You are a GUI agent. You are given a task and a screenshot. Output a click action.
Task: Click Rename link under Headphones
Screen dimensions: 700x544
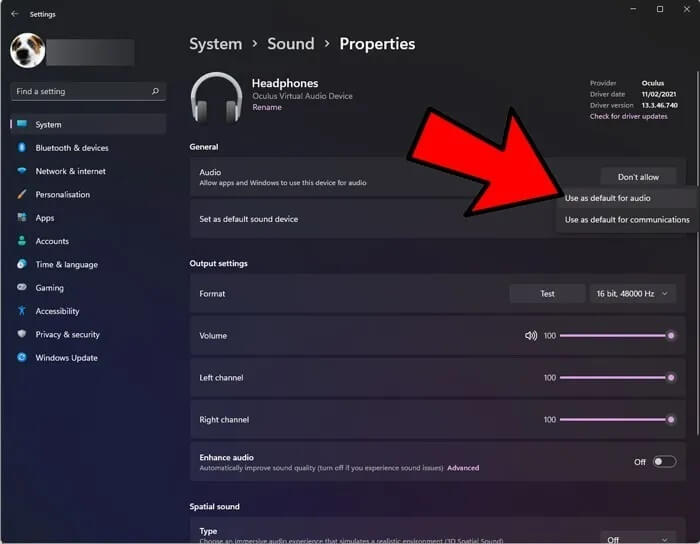[267, 107]
